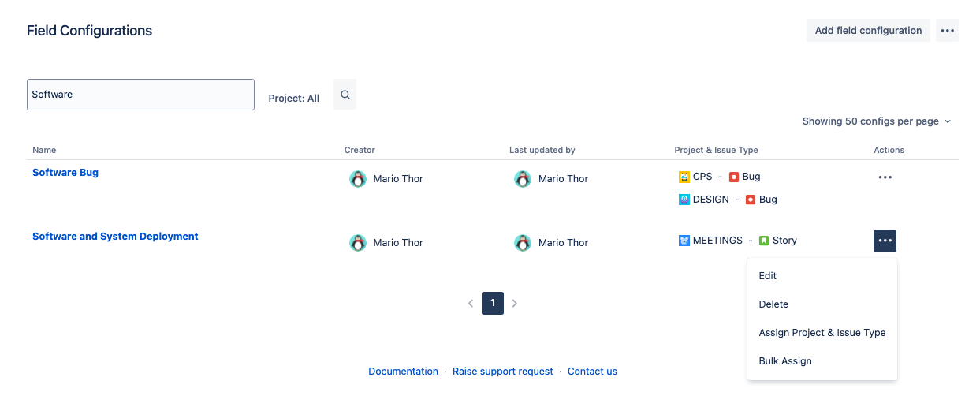Open the Software Bug configuration link

pos(65,173)
